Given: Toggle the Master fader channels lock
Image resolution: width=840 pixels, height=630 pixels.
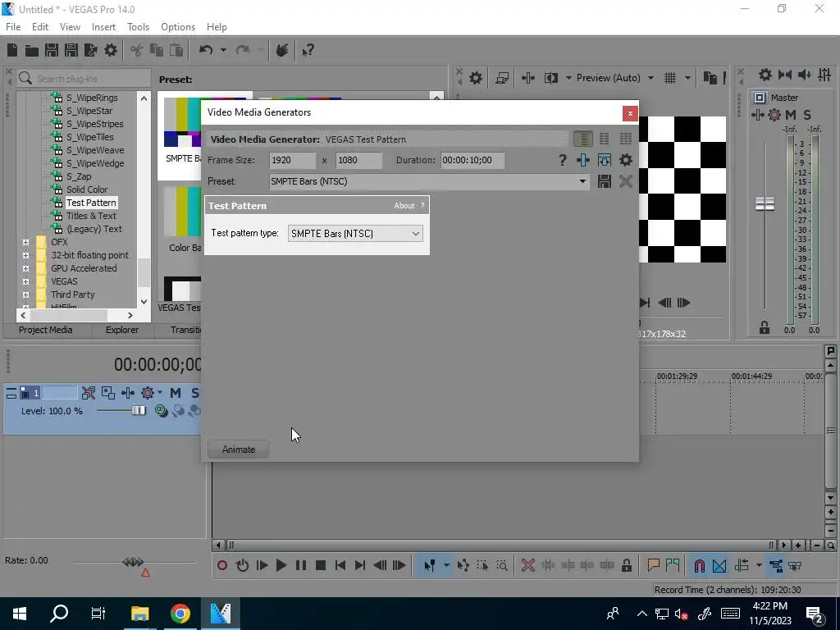Looking at the screenshot, I should (765, 327).
